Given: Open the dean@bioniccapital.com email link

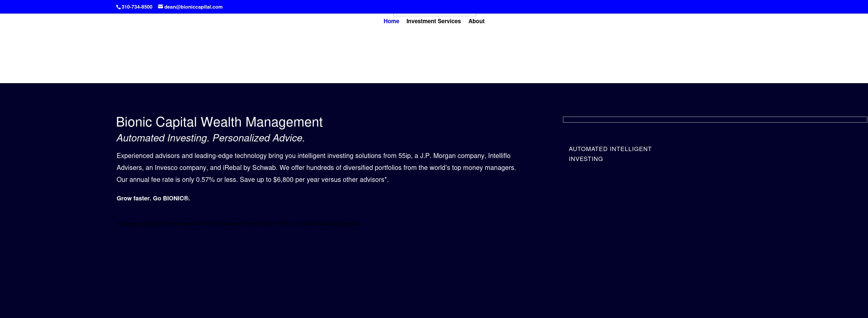Looking at the screenshot, I should point(193,7).
